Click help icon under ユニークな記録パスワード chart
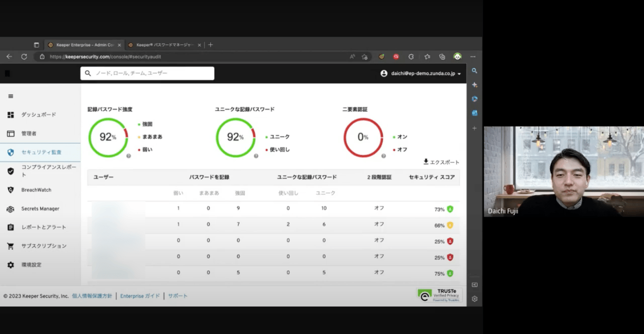 click(256, 156)
